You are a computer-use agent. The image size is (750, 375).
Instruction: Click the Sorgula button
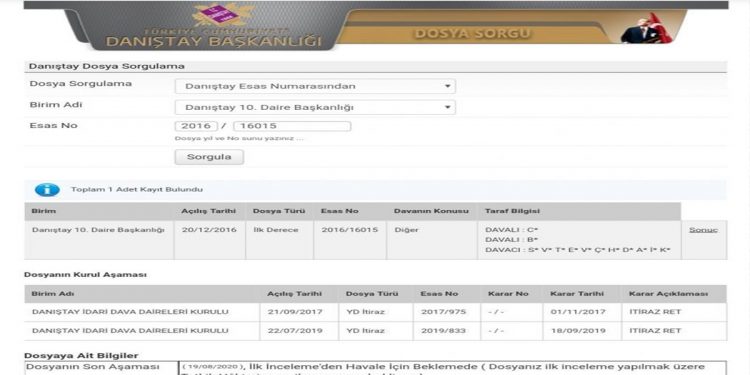[x=209, y=157]
